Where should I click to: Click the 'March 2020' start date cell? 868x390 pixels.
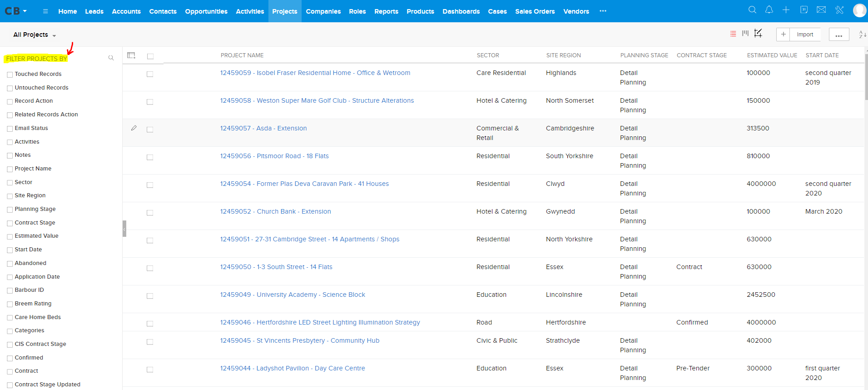[x=823, y=211]
